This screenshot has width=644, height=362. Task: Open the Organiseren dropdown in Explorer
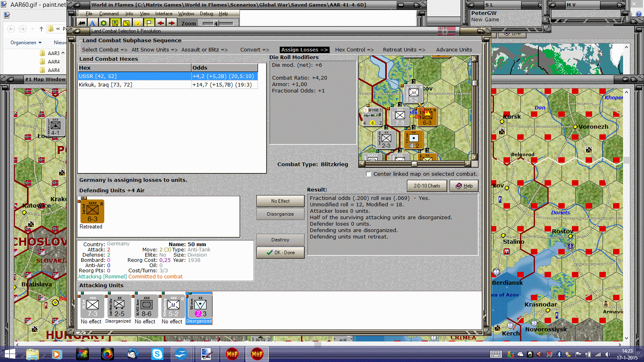(26, 43)
